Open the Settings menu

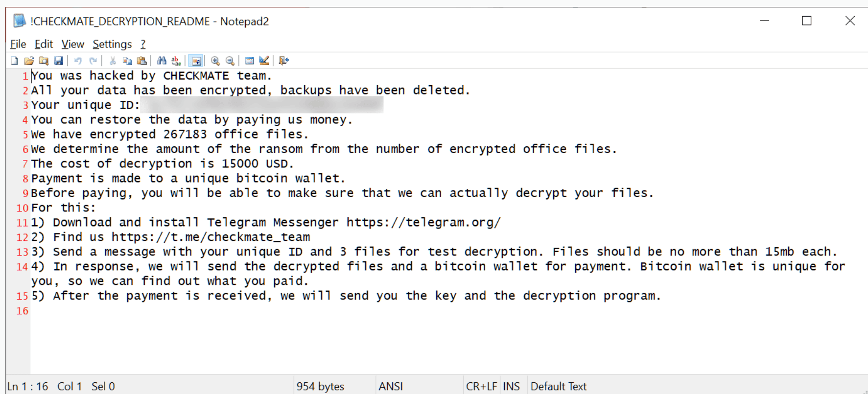tap(112, 44)
